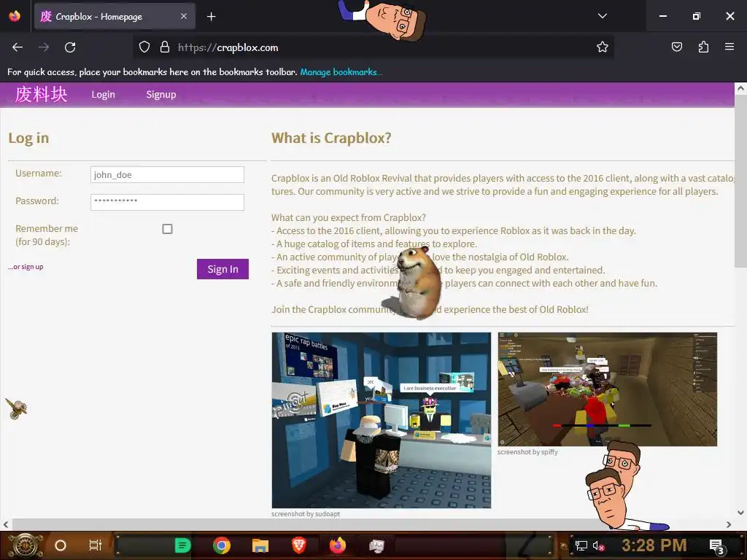Click the vertical scrollbar up arrow
The width and height of the screenshot is (747, 560).
point(740,88)
